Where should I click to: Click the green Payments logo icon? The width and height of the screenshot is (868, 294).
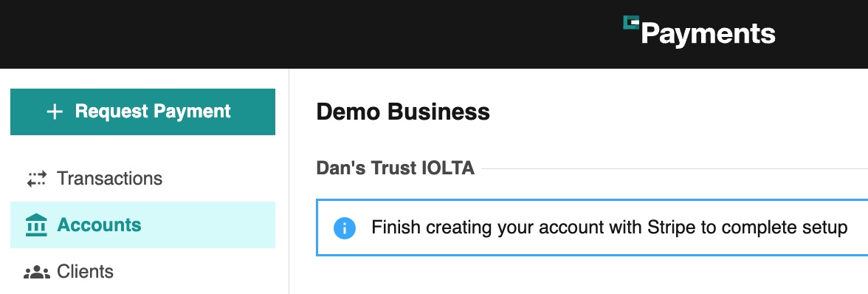point(631,21)
